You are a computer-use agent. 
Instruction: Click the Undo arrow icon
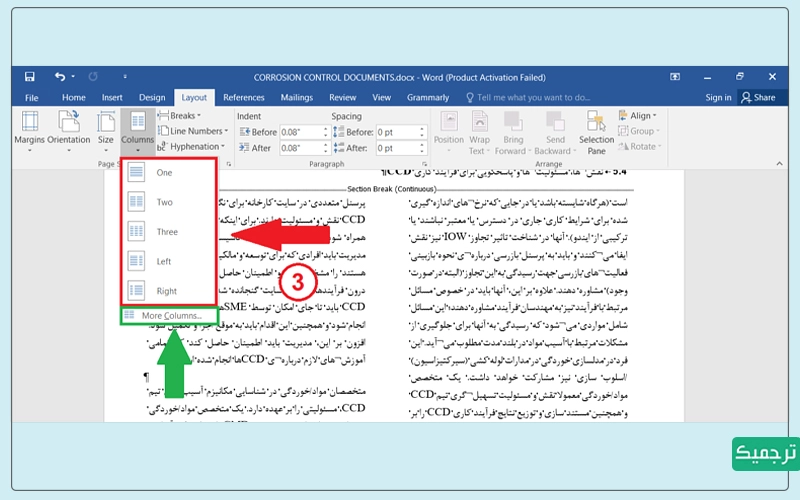click(x=60, y=77)
